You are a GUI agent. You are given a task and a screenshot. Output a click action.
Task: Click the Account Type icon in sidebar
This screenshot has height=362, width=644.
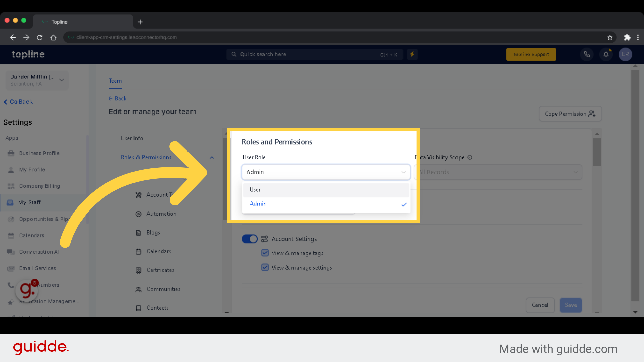(x=139, y=194)
